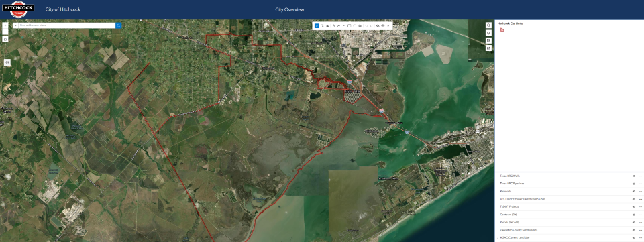Choose the select-by-rectangle tool
The width and height of the screenshot is (644, 242).
pos(322,26)
